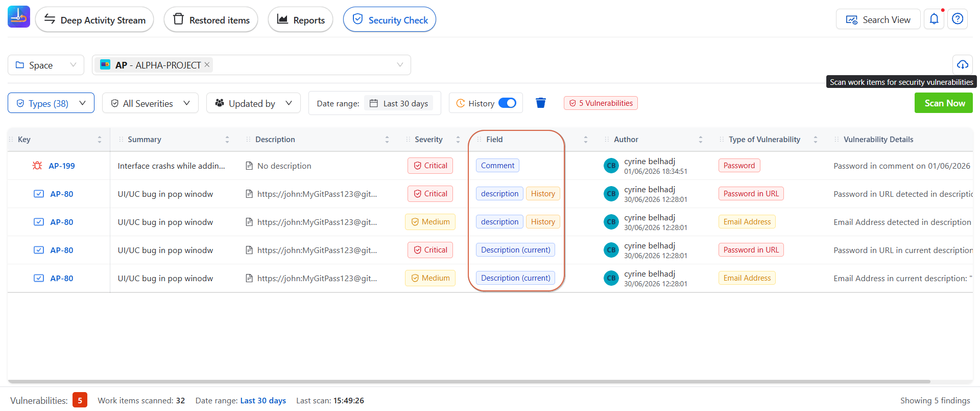Click the app logo icon
This screenshot has width=980, height=411.
pyautogui.click(x=19, y=17)
